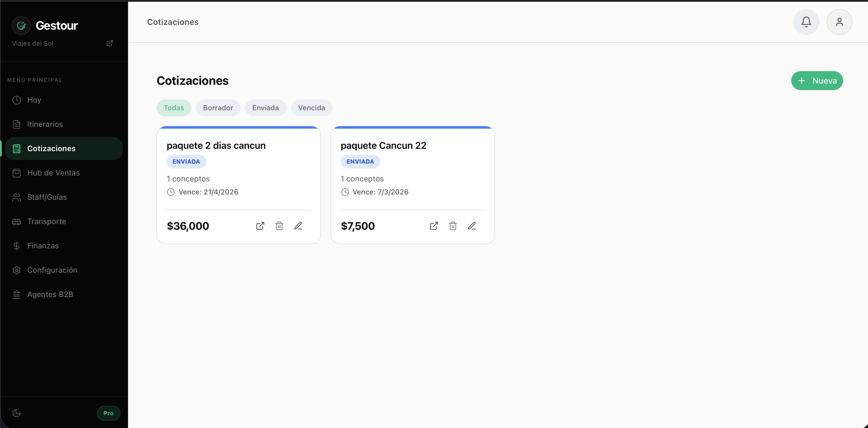Go to Itinerarios in sidebar

click(x=45, y=124)
